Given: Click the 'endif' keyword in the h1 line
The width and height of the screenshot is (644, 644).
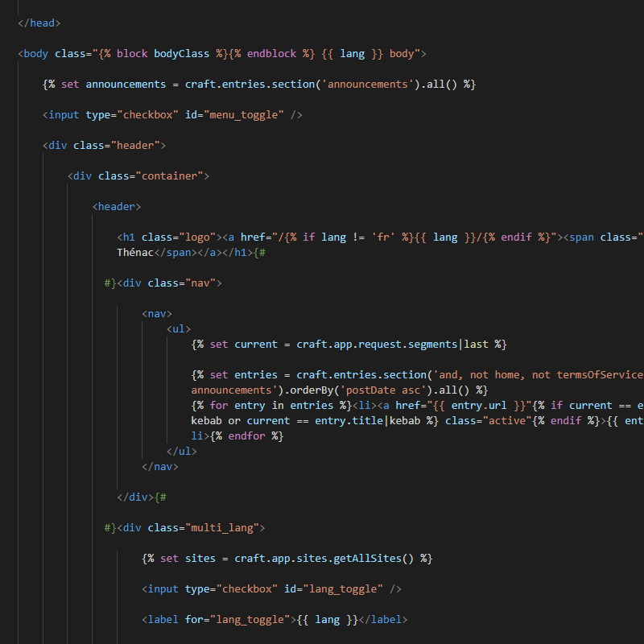Looking at the screenshot, I should [x=516, y=237].
